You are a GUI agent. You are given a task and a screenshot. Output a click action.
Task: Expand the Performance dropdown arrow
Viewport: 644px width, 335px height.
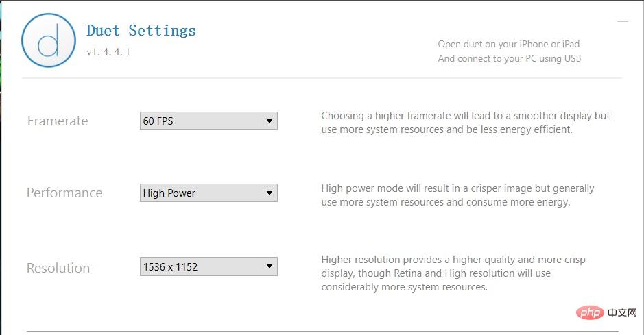coord(270,193)
